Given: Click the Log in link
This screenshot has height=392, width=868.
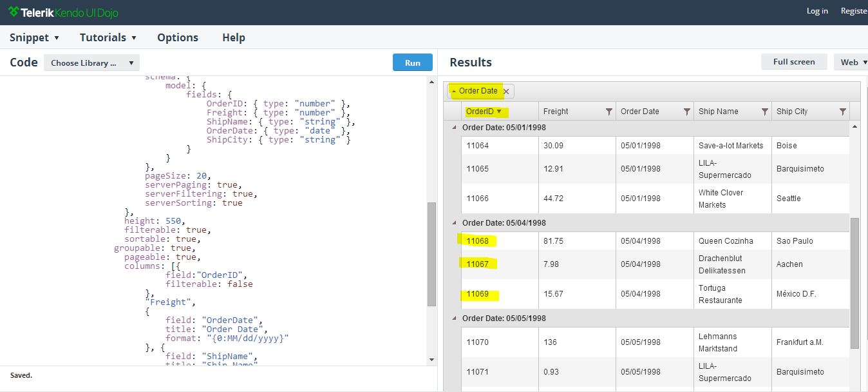Looking at the screenshot, I should click(817, 11).
